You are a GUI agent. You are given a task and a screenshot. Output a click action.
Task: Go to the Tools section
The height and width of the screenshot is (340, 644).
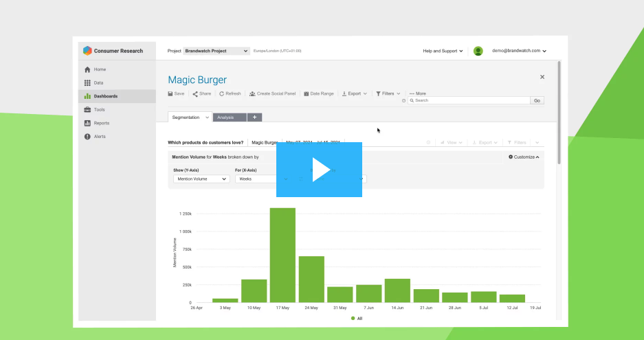[x=99, y=110]
